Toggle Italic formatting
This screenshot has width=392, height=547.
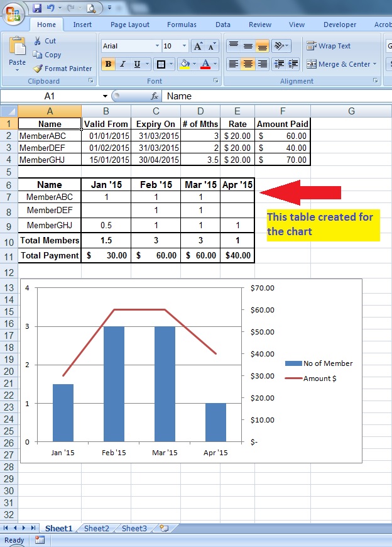[x=122, y=64]
